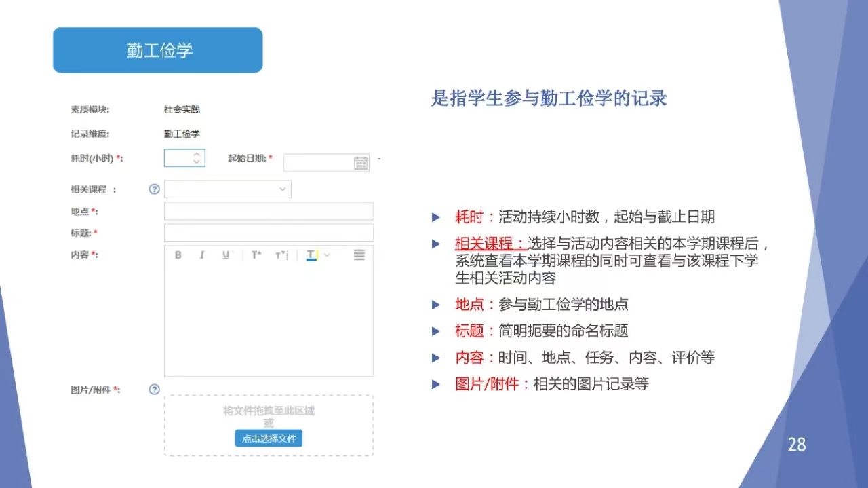
Task: Click help icon beside 相关课程
Action: tap(154, 189)
